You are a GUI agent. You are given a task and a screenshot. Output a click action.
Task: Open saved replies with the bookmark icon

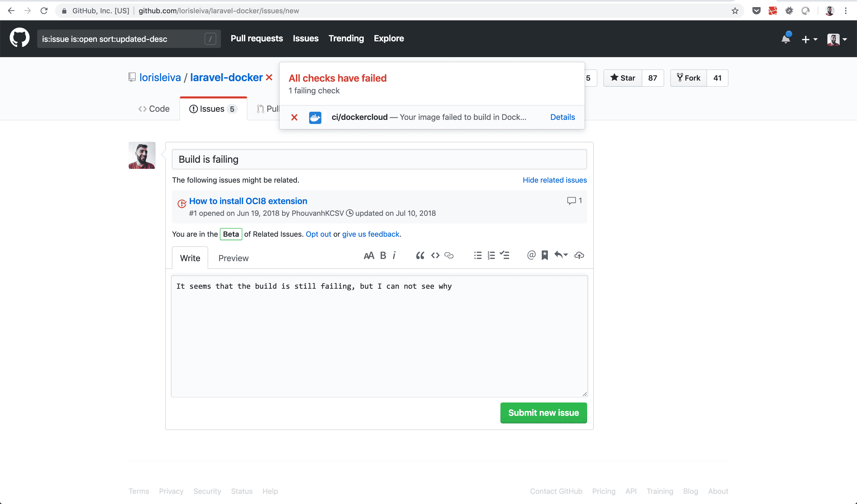[x=545, y=255]
